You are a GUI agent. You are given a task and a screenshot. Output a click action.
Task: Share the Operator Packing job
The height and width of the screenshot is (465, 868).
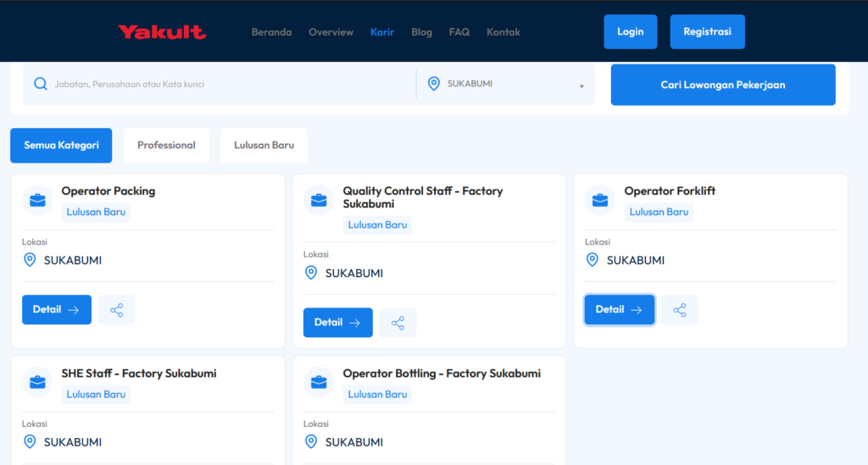(x=117, y=310)
